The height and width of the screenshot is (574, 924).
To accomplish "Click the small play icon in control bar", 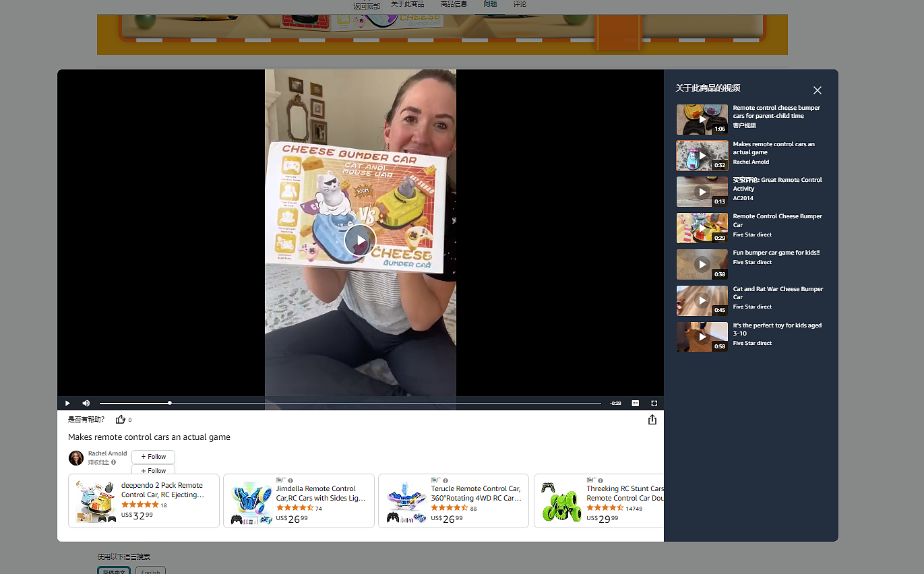I will 67,403.
